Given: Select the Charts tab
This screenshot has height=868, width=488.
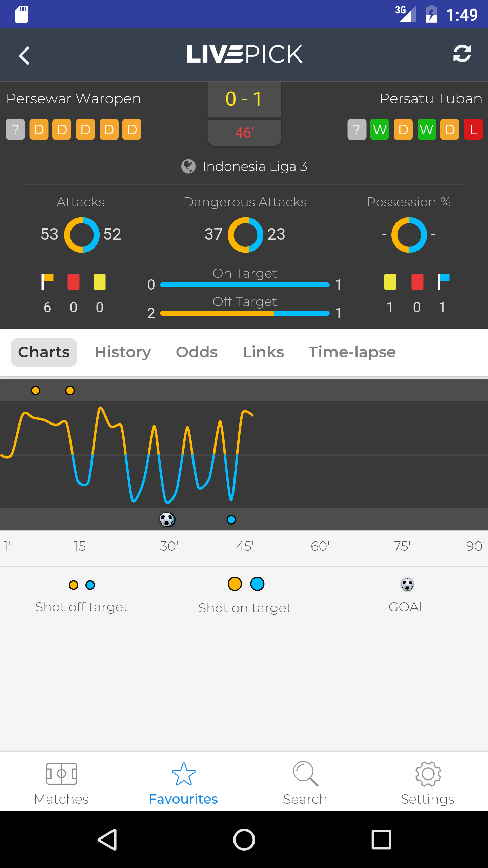Looking at the screenshot, I should click(x=44, y=352).
